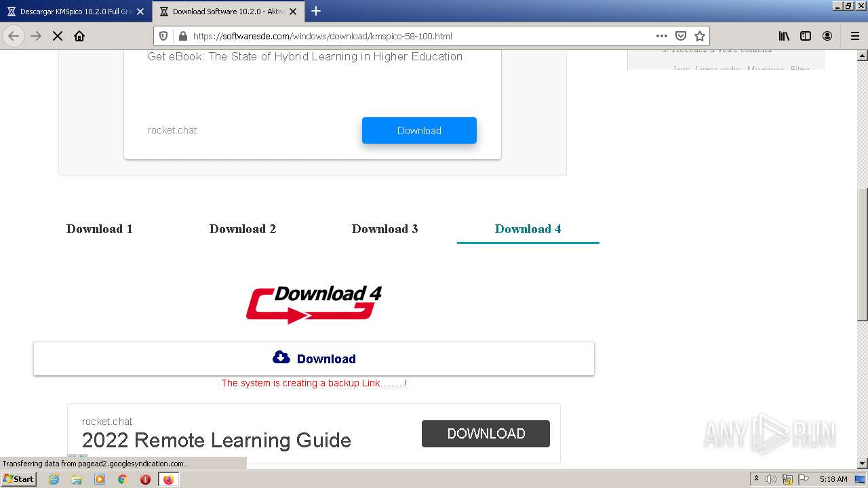Screen dimensions: 868x488
Task: Open a new tab with plus
Action: [x=316, y=11]
